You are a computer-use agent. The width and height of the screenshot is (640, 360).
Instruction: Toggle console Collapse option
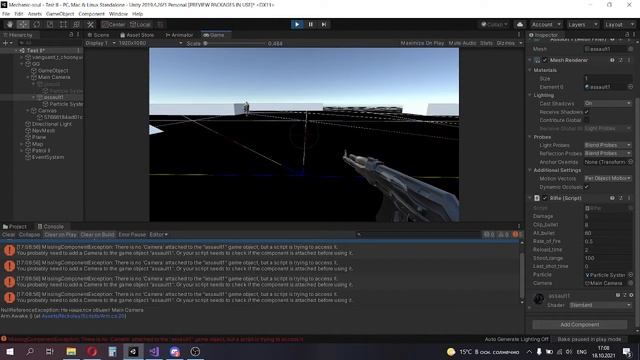(29, 235)
